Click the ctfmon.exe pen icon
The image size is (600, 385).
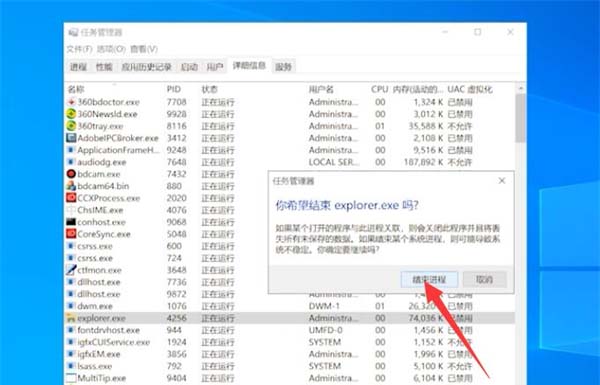pyautogui.click(x=71, y=270)
